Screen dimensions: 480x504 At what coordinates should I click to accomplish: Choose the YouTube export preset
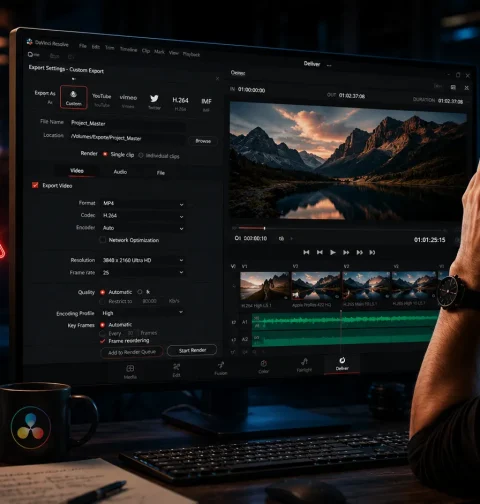(102, 100)
